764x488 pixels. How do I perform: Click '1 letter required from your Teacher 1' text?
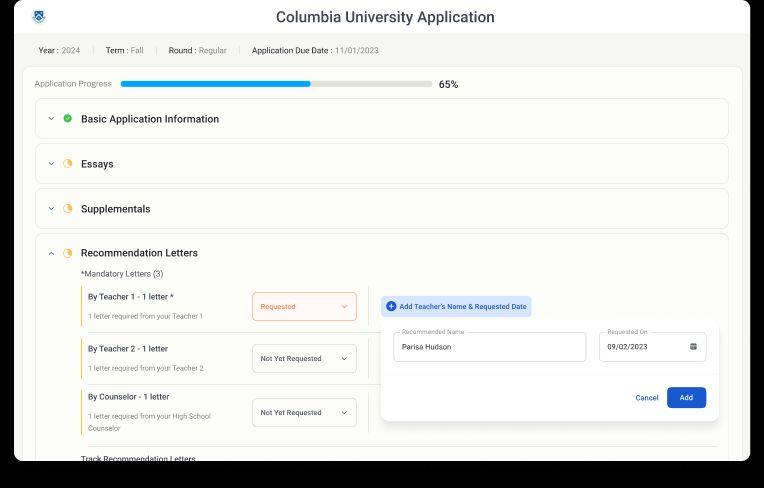point(145,316)
